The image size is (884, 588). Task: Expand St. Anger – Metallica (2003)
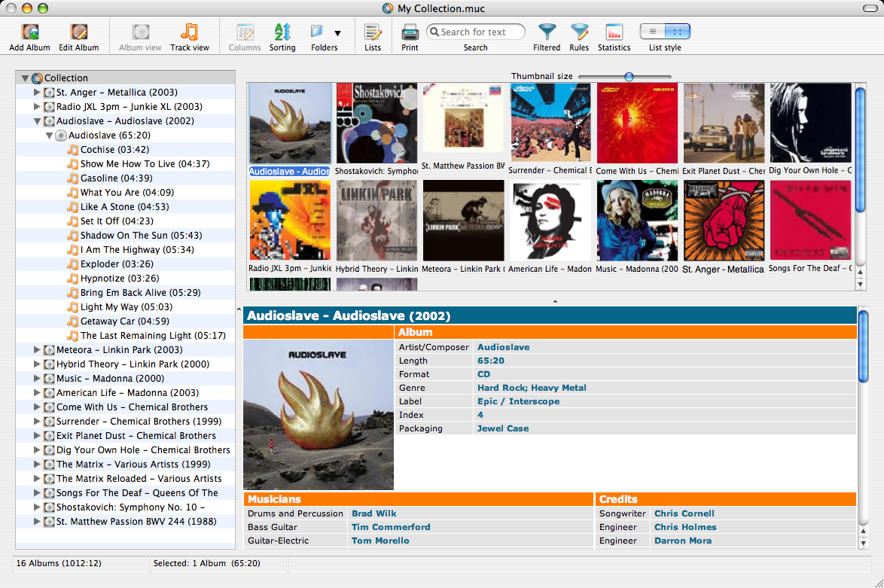pyautogui.click(x=37, y=92)
